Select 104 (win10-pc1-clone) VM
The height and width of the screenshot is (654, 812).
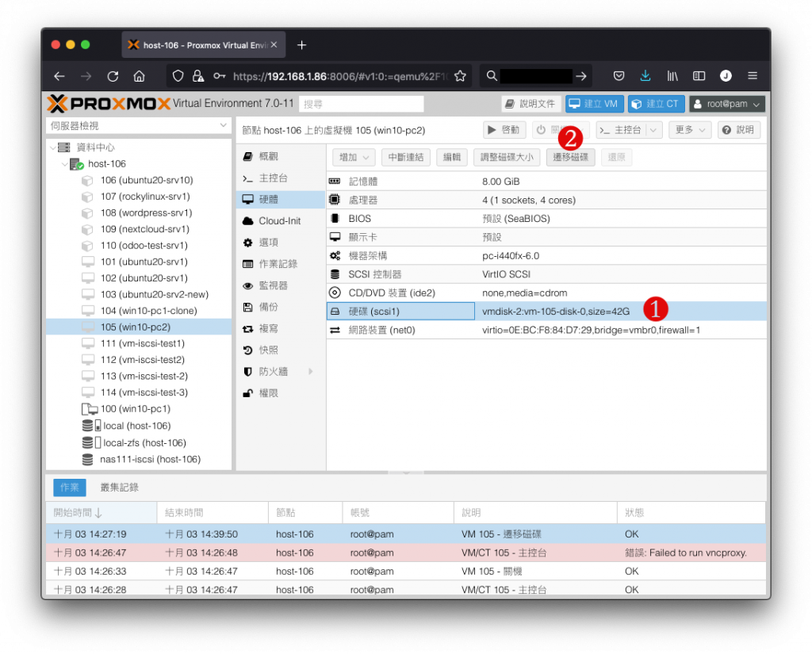pyautogui.click(x=148, y=311)
